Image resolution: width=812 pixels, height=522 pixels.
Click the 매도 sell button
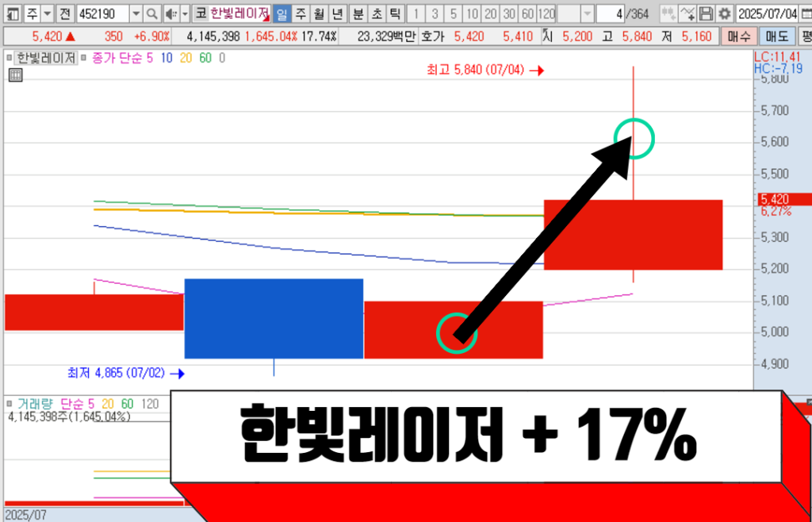pos(777,36)
